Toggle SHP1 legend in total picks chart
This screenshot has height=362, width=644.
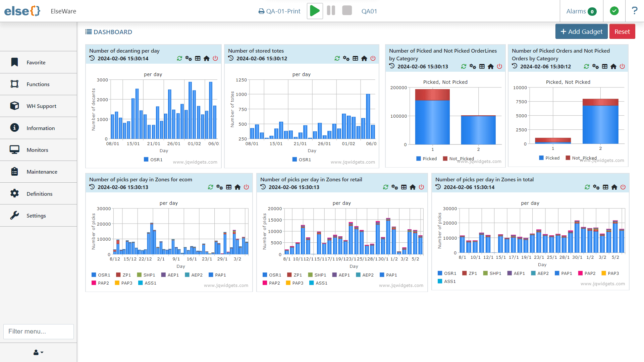[x=492, y=273]
